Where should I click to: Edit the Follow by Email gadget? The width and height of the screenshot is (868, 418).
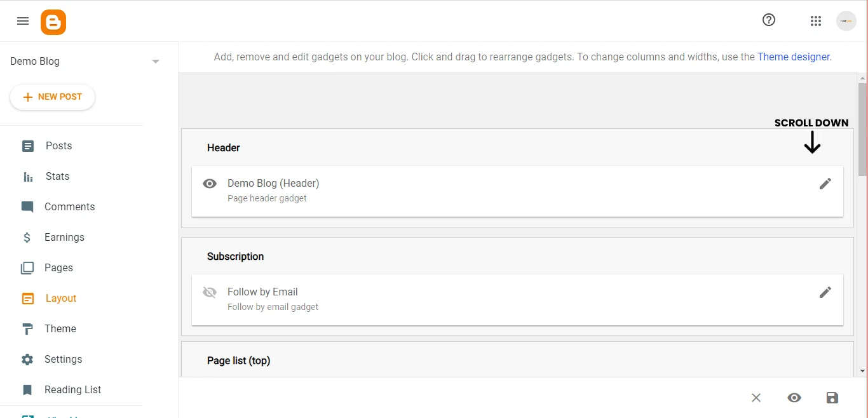point(825,292)
